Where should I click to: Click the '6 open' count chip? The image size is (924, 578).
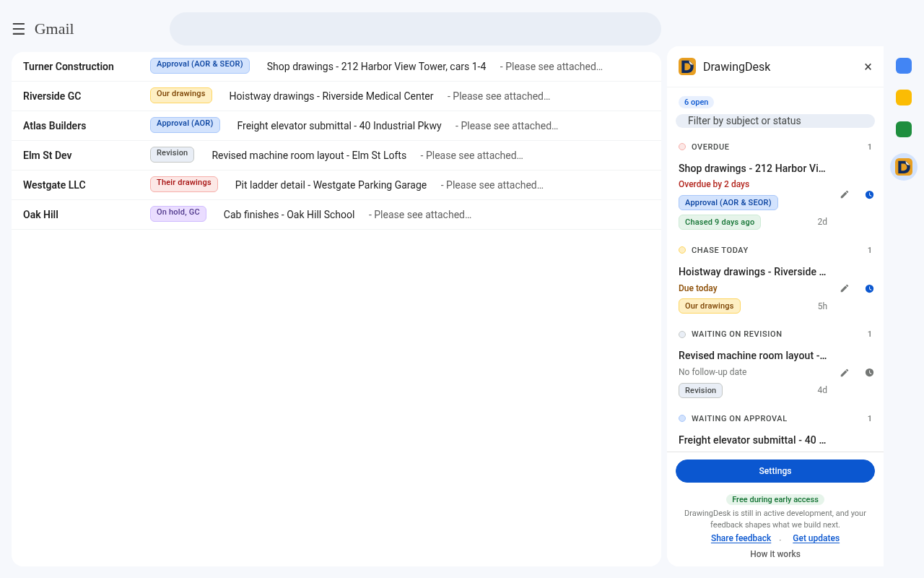(696, 102)
